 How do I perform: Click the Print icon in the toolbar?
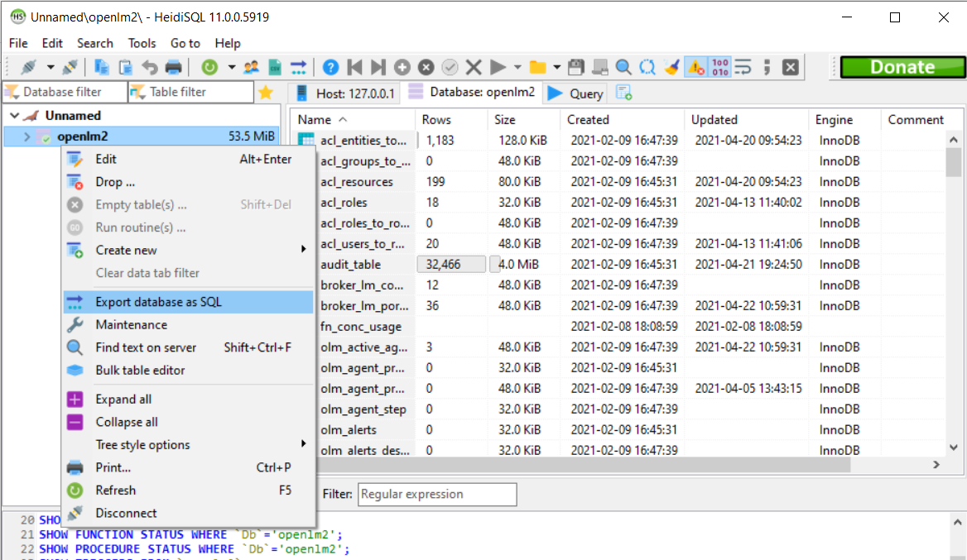pyautogui.click(x=173, y=67)
